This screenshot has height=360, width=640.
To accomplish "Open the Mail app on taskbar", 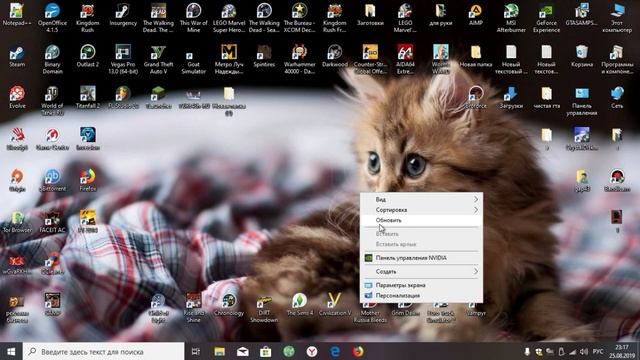I will coord(242,351).
